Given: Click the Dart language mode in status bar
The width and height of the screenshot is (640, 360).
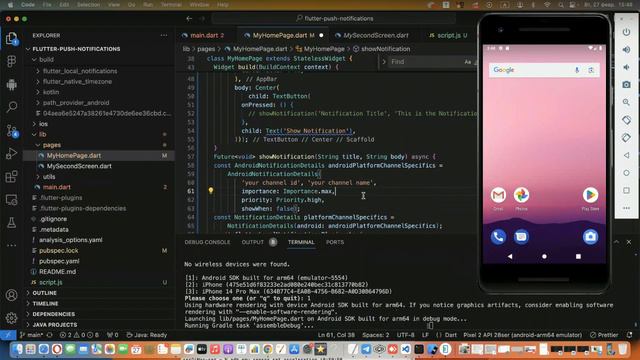Looking at the screenshot, I should [x=451, y=335].
